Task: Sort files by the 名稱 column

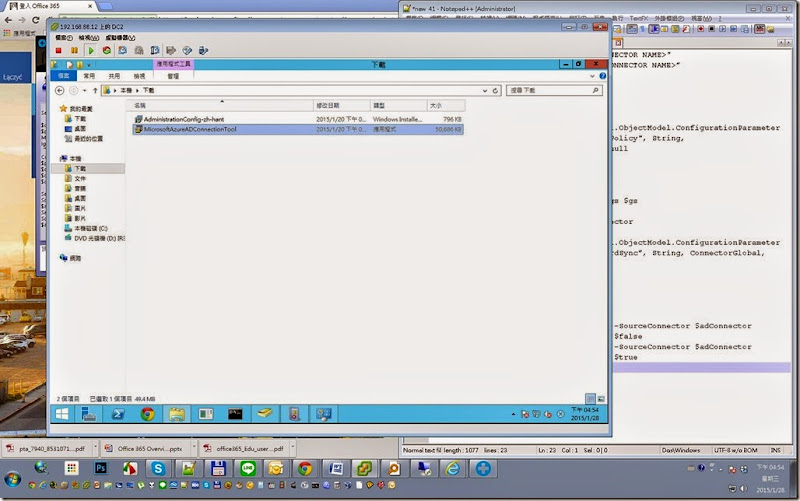Action: (221, 106)
